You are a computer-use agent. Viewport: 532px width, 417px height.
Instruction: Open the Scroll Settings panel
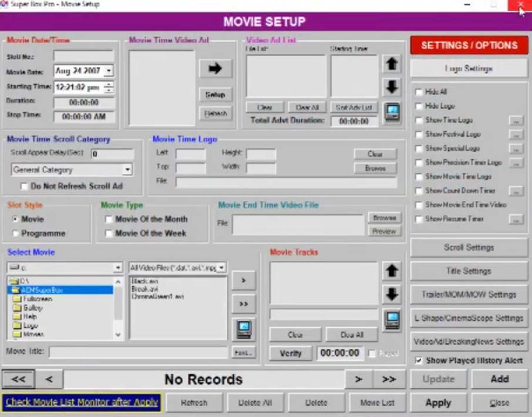click(x=469, y=248)
